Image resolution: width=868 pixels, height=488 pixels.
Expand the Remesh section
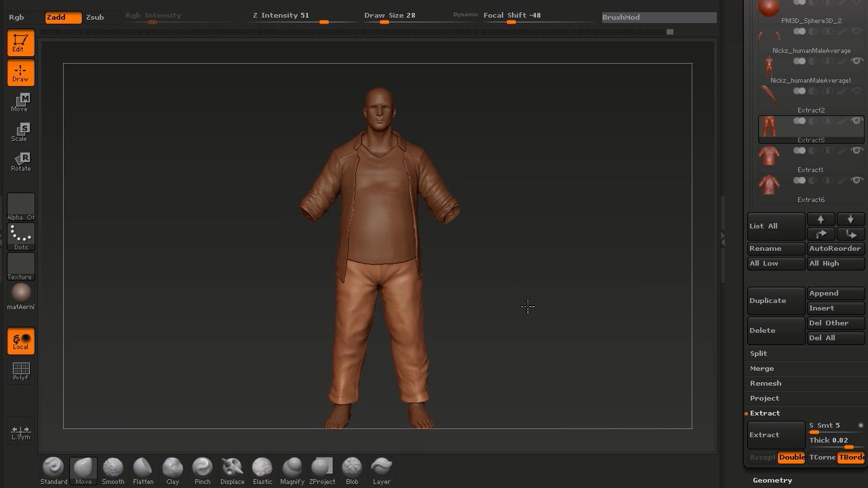tap(765, 383)
